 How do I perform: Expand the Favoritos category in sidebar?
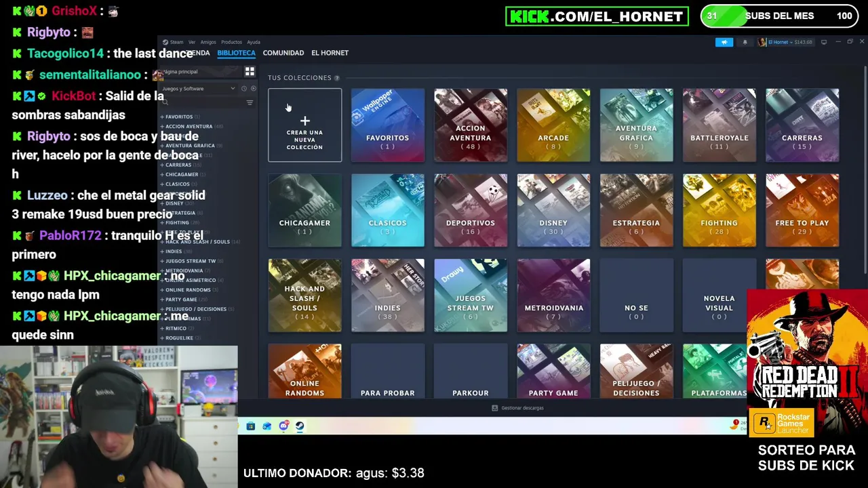tap(162, 117)
